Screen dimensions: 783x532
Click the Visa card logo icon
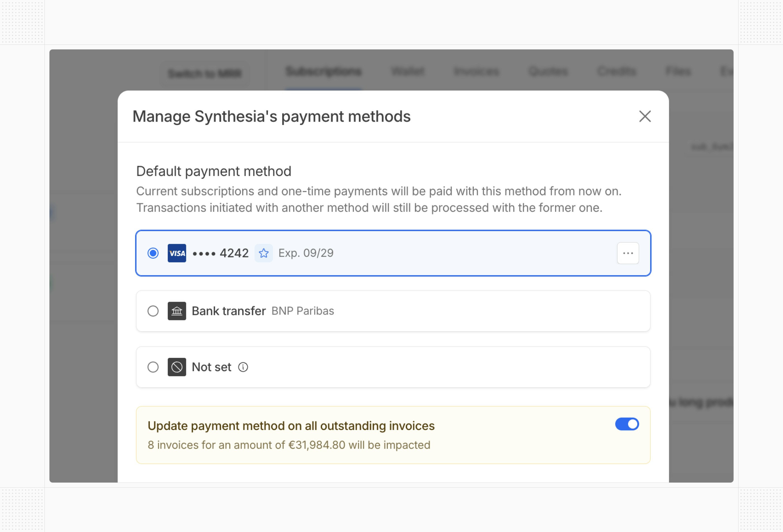pos(177,253)
